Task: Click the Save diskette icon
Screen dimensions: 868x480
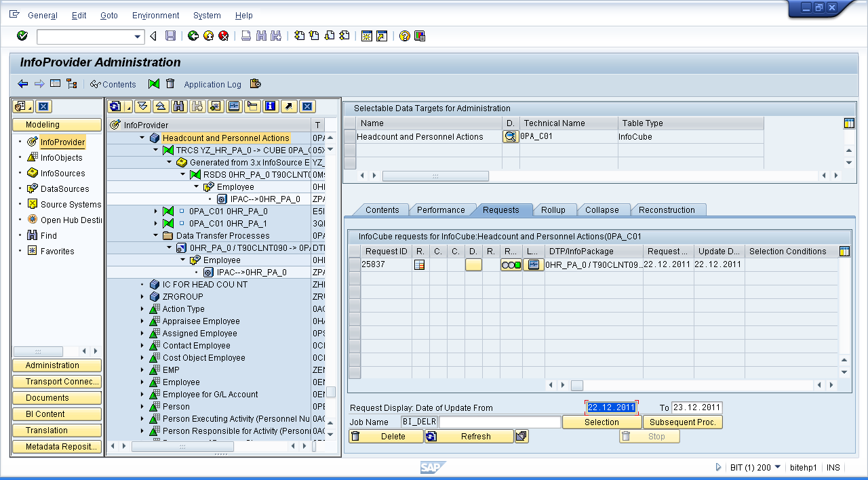Action: coord(171,36)
